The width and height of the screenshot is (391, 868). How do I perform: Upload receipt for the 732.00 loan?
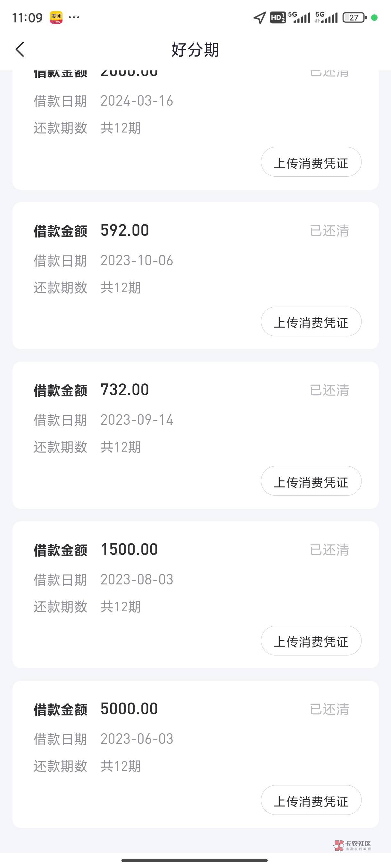pos(311,481)
